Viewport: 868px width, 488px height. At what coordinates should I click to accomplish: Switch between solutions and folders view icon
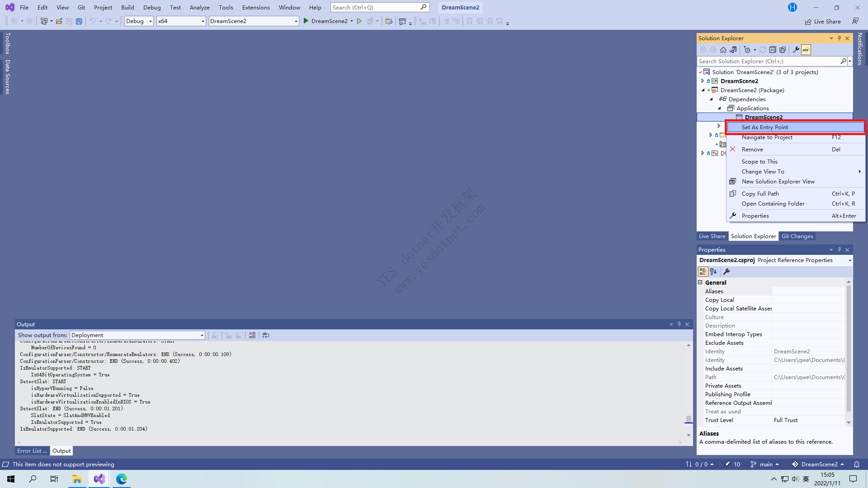click(733, 50)
